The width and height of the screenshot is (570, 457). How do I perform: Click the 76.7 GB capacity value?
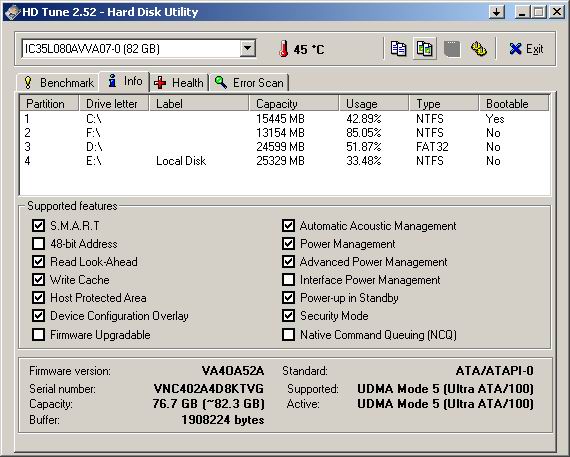click(x=209, y=404)
